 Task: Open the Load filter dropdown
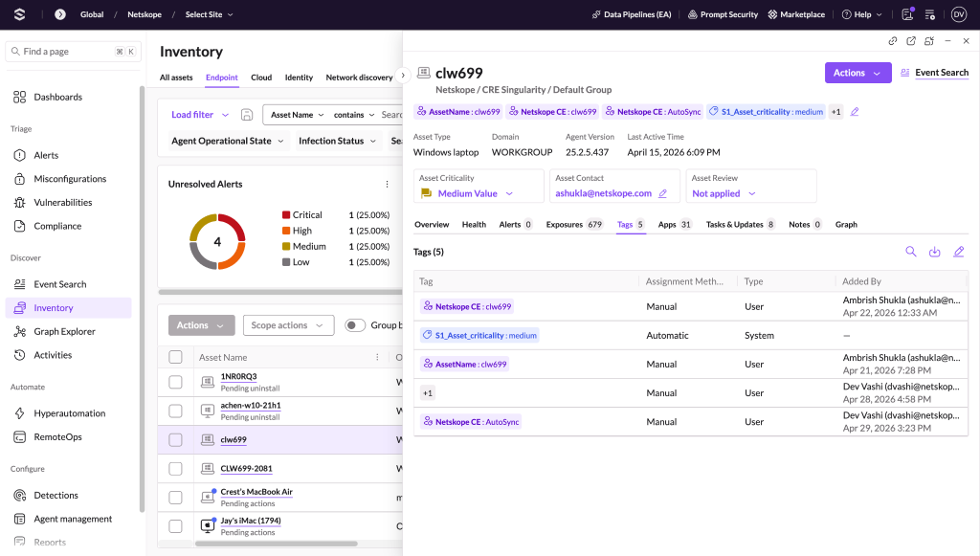coord(200,114)
